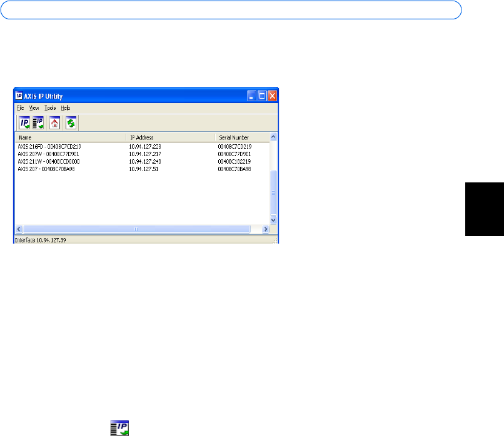Click serial number 00408C77D9E1 in Serial Number column
504x436 pixels.
tap(234, 154)
